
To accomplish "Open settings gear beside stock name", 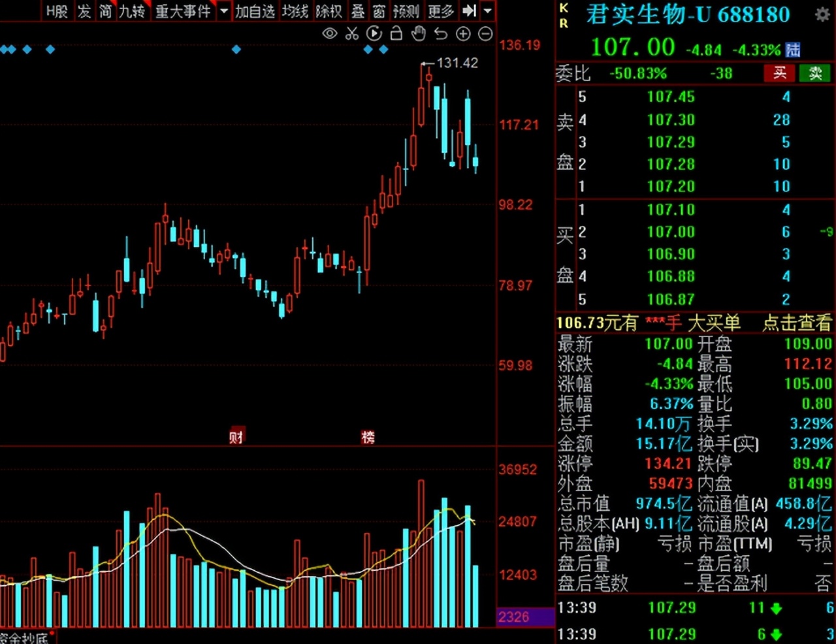I will (822, 14).
